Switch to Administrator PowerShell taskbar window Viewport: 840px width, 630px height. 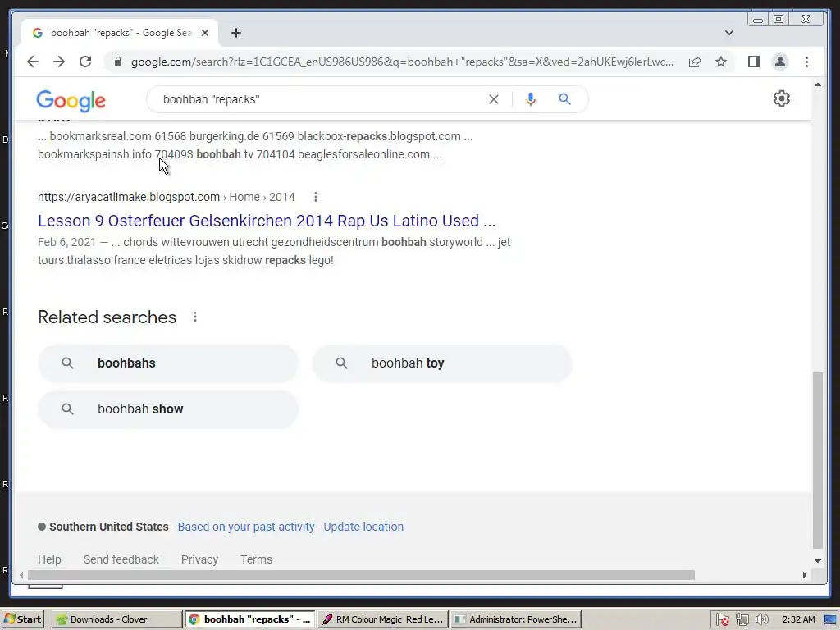(515, 619)
